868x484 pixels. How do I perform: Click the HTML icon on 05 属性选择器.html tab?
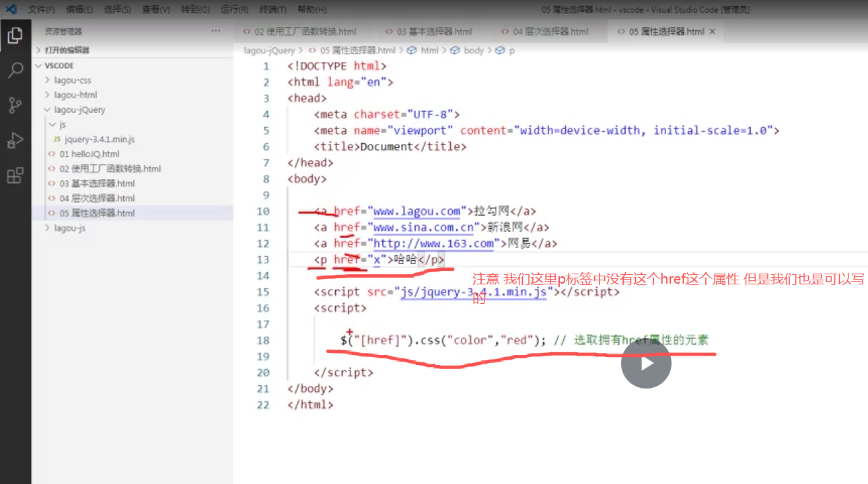tap(620, 31)
